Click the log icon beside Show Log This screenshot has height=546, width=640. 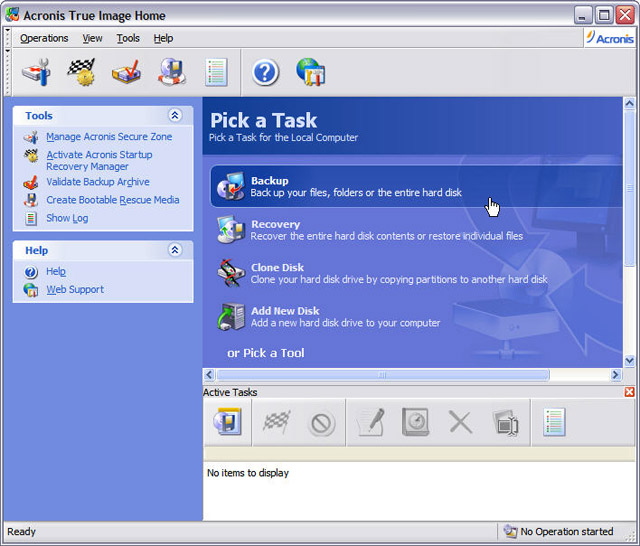point(31,219)
